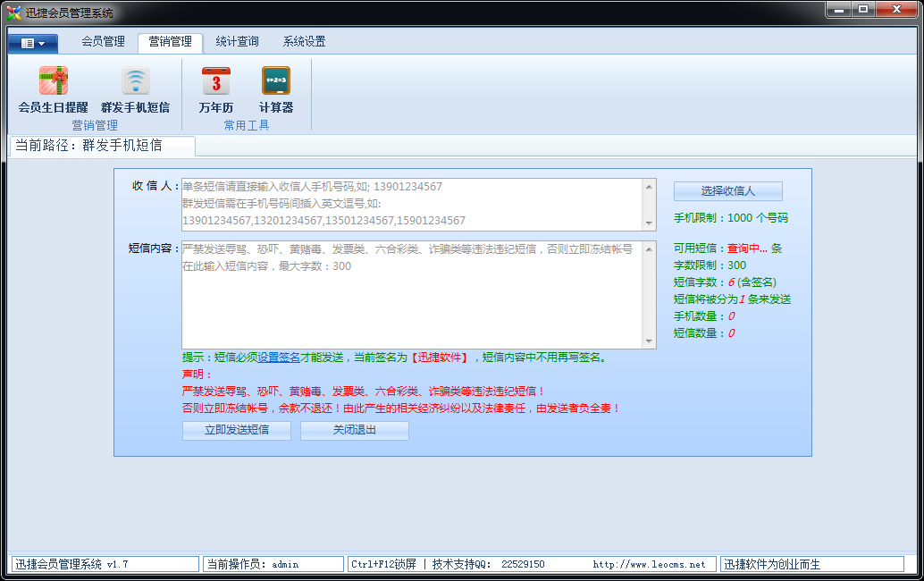Open the 统计查询 tab

[237, 41]
